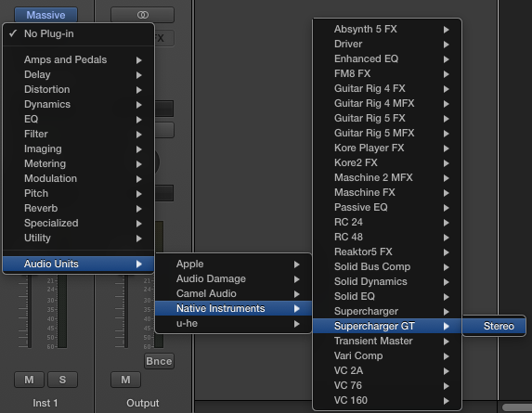Pick Guitar Rig 4 FX plug-in

(387, 89)
